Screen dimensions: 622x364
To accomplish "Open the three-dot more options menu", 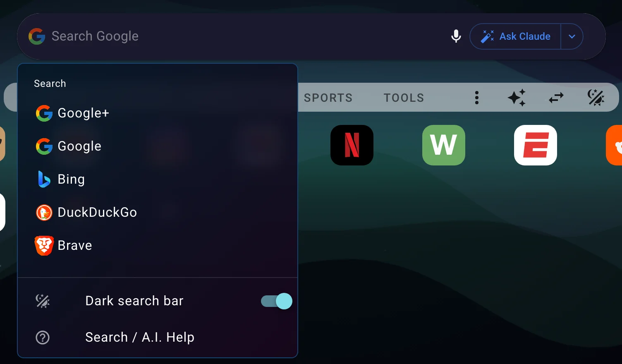I will point(477,98).
